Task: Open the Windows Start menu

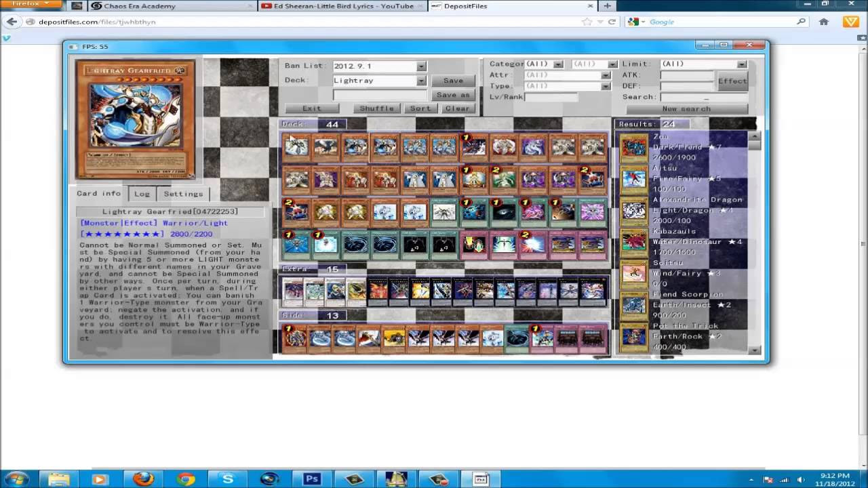Action: coord(17,479)
